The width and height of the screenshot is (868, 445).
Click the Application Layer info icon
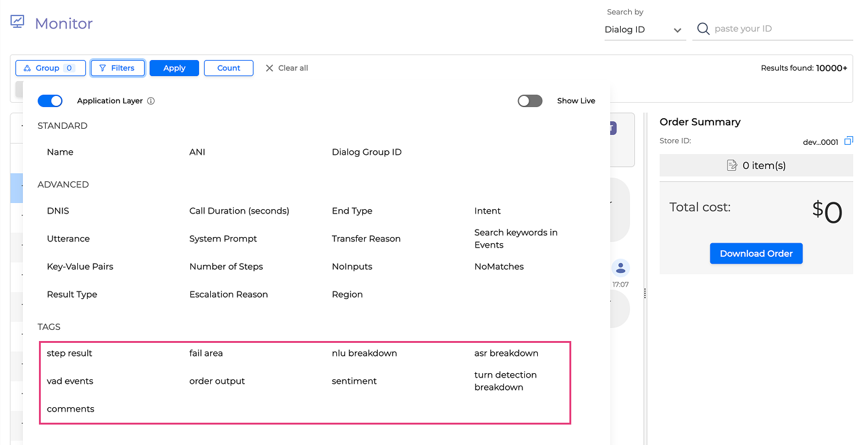pyautogui.click(x=151, y=101)
